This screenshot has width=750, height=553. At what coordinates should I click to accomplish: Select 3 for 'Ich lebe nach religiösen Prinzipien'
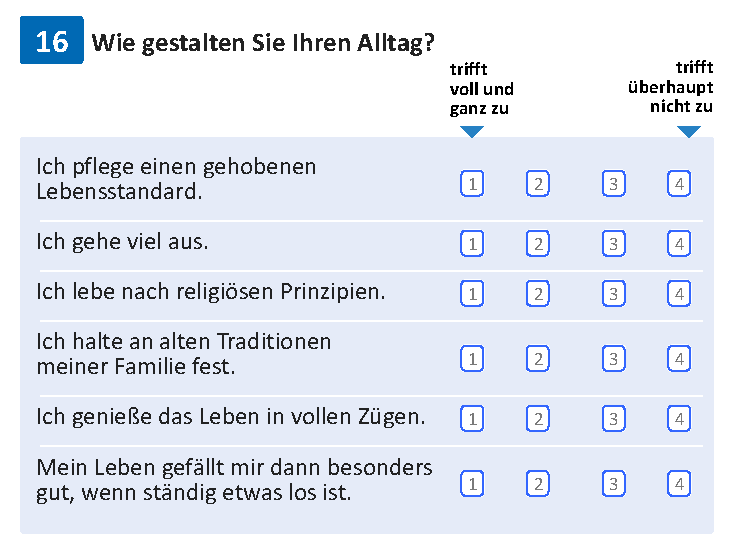(x=614, y=293)
